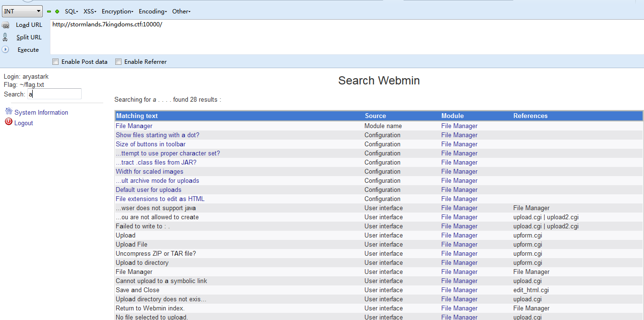Run the request with Execute
The height and width of the screenshot is (320, 644).
28,50
